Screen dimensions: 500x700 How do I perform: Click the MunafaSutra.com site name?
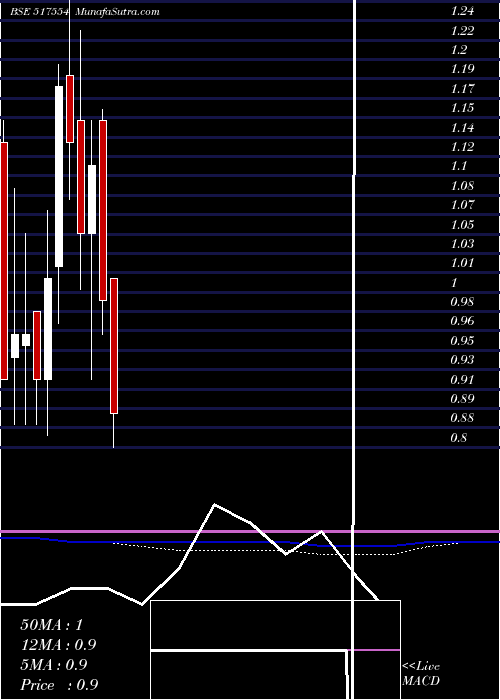pyautogui.click(x=117, y=12)
